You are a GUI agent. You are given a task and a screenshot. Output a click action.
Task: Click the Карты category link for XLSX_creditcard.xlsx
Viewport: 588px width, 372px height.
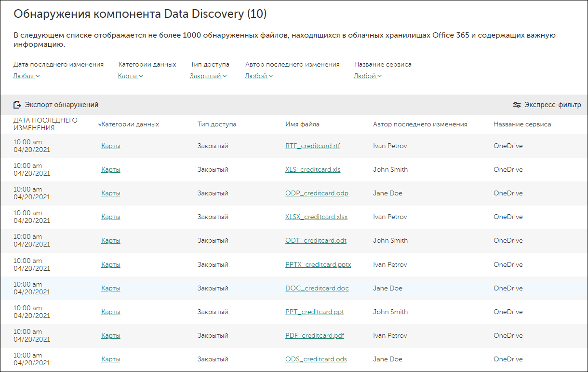coord(111,217)
